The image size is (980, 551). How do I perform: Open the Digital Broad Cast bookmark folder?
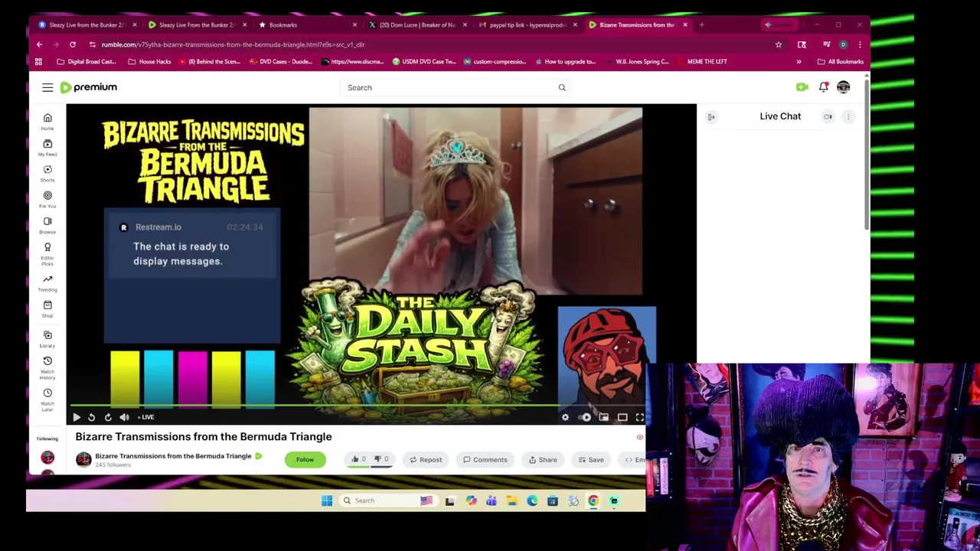[x=87, y=61]
